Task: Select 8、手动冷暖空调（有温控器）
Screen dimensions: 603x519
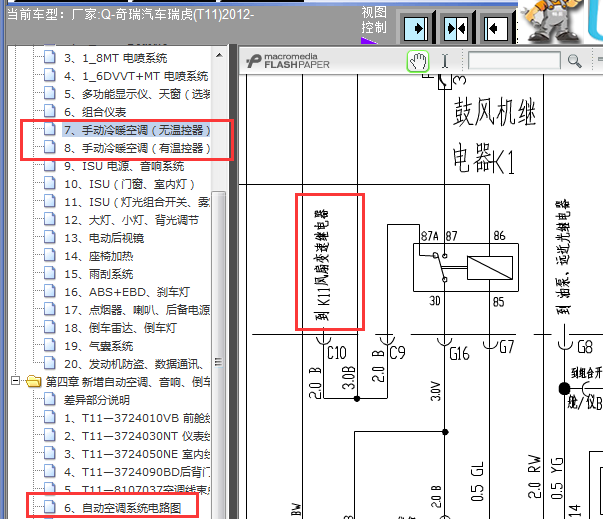Action: 137,148
